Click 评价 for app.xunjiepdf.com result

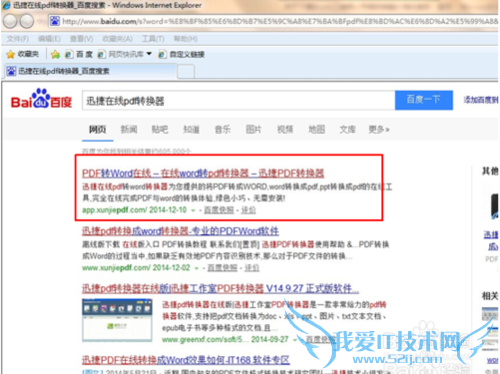[248, 210]
